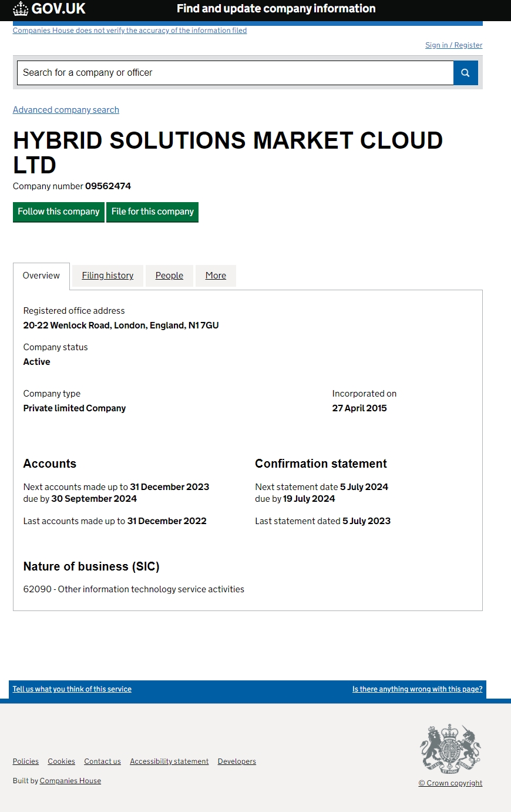Click Is there anything wrong with this page
511x812 pixels.
[417, 689]
